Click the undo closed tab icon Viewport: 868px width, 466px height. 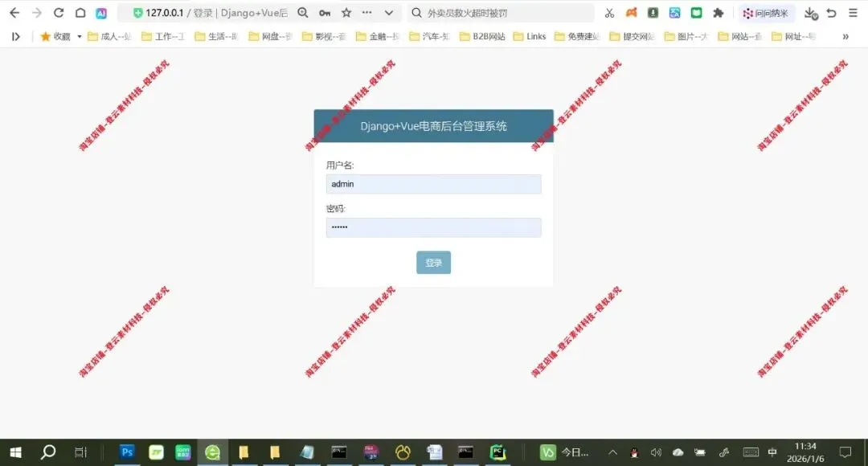832,13
